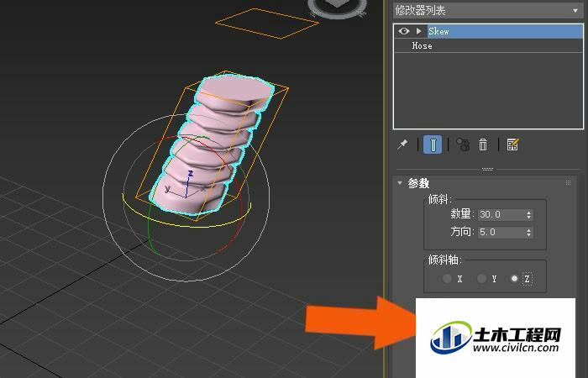588x378 pixels.
Task: Open the modifier list dropdown
Action: (x=488, y=10)
